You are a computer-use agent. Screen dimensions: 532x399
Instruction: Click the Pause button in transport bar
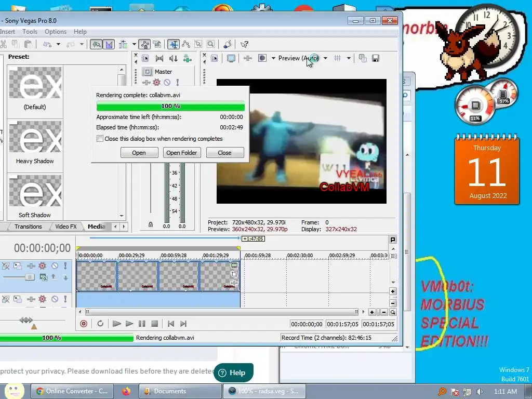point(142,324)
